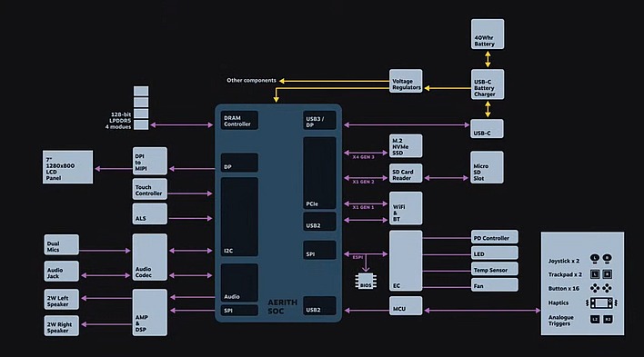The image size is (644, 357).
Task: Select the Temp Sensor block
Action: point(495,269)
